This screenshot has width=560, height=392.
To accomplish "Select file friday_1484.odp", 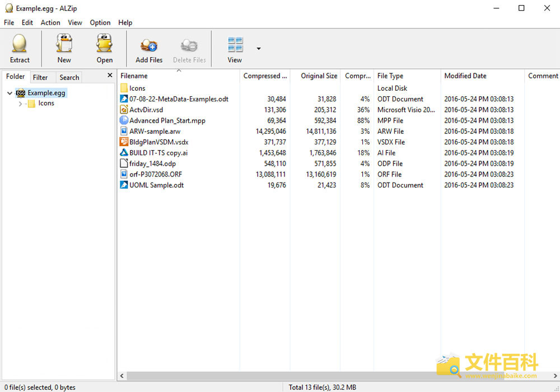I will 152,164.
